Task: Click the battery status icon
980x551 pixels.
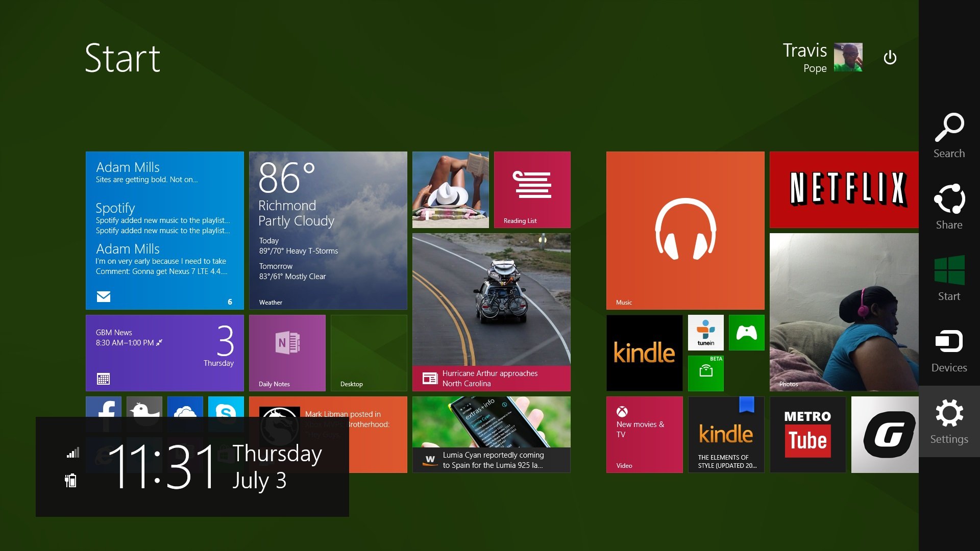Action: [x=71, y=480]
